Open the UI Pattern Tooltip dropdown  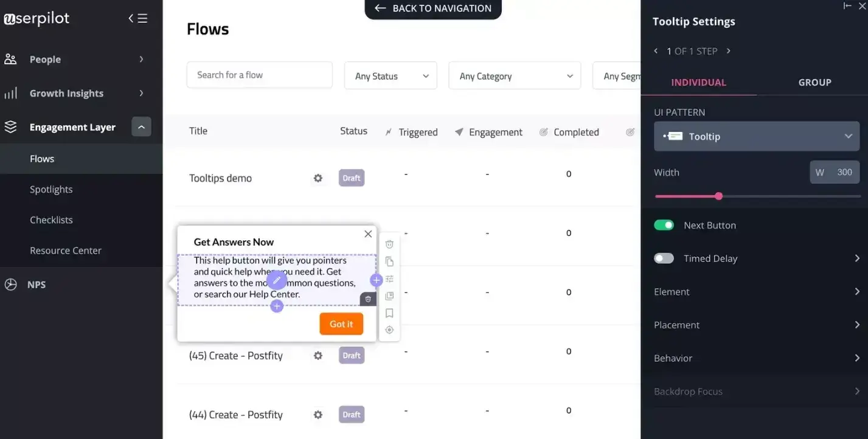click(756, 136)
